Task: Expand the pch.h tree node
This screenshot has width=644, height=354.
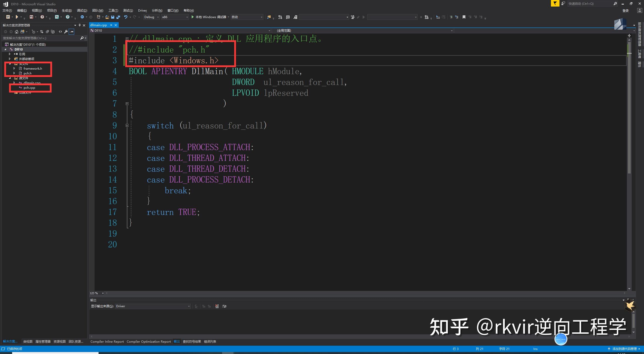Action: coord(14,73)
